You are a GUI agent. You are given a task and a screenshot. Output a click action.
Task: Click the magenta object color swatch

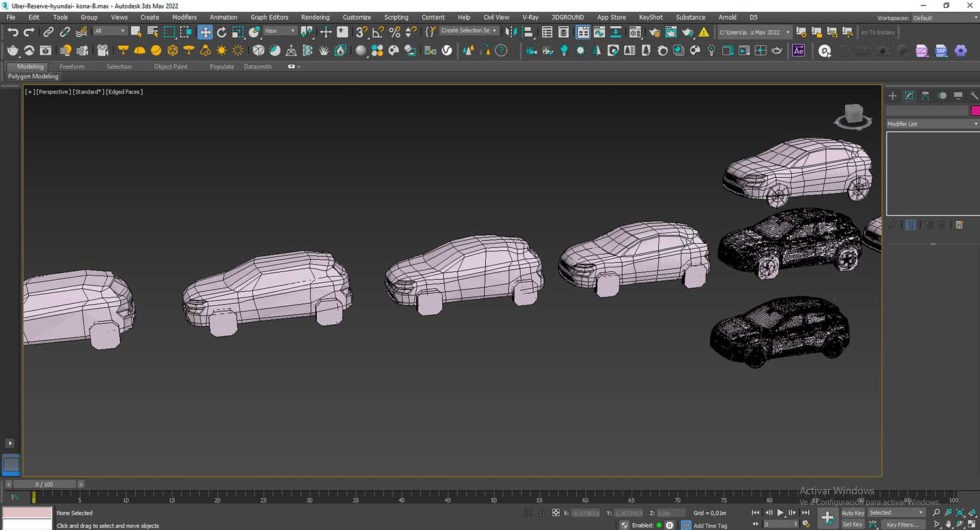(x=975, y=110)
